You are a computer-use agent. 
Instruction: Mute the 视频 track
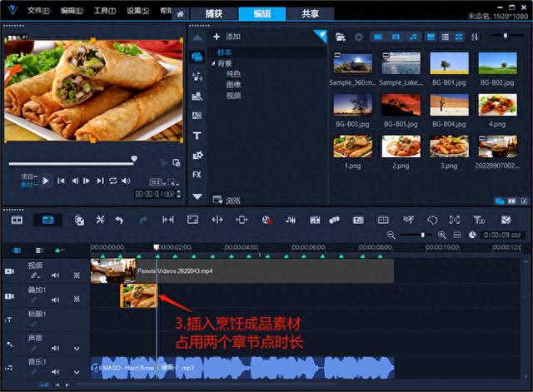tap(56, 275)
